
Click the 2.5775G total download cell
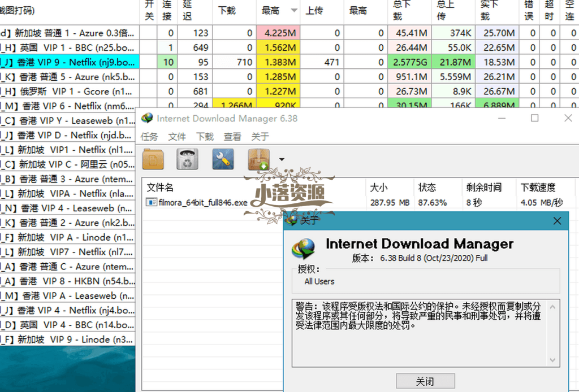tap(409, 62)
